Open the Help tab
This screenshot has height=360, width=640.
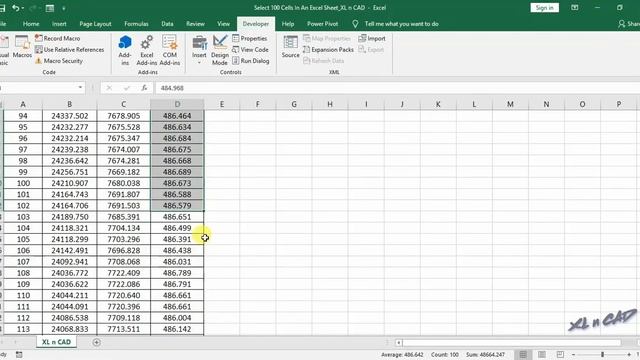point(288,24)
